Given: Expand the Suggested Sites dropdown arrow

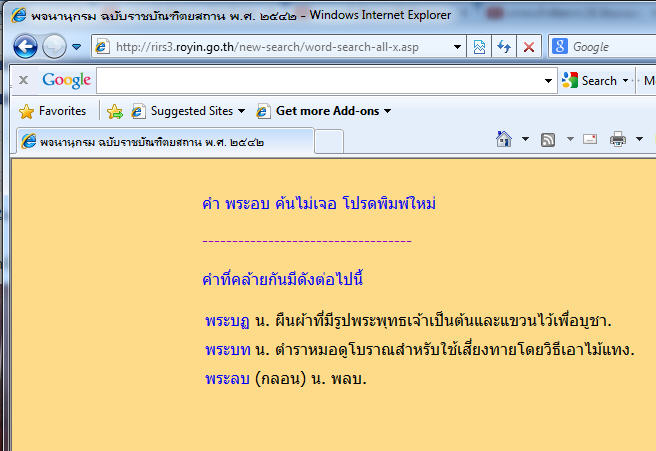Looking at the screenshot, I should tap(241, 111).
